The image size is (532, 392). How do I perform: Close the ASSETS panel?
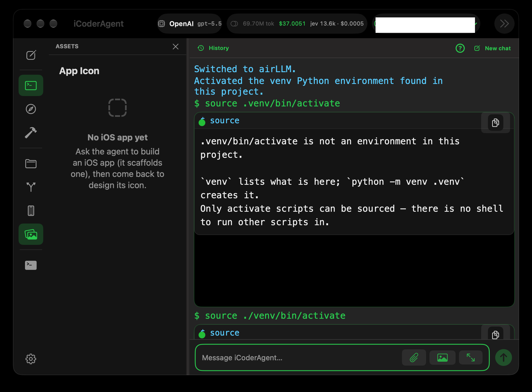176,47
